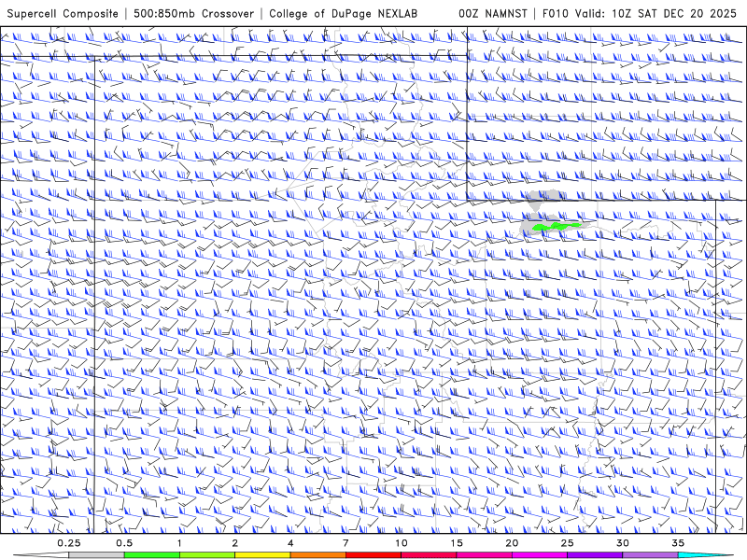Screen dimensions: 747x560
Task: Click the 0.5 legend value
Action: click(124, 543)
